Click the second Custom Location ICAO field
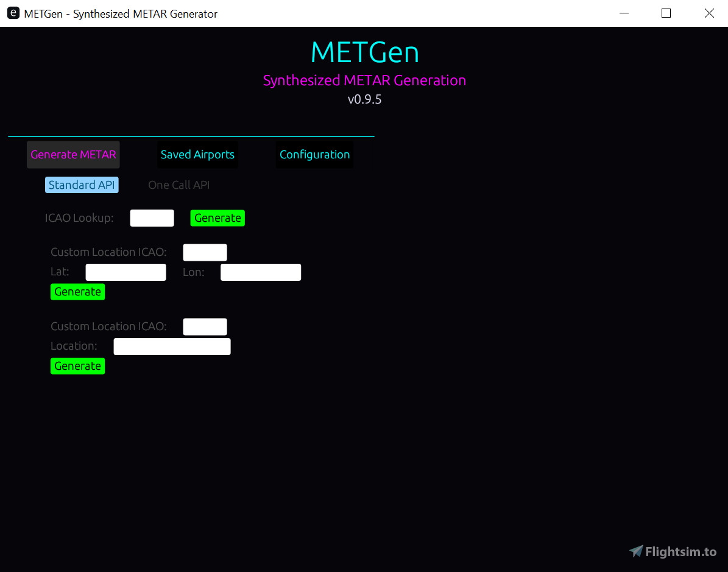This screenshot has height=572, width=728. [x=205, y=327]
